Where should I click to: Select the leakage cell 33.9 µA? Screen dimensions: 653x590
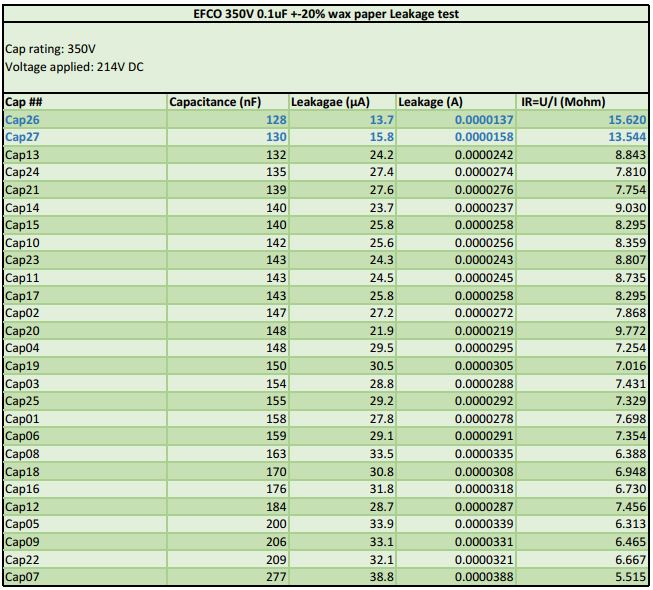pos(382,524)
